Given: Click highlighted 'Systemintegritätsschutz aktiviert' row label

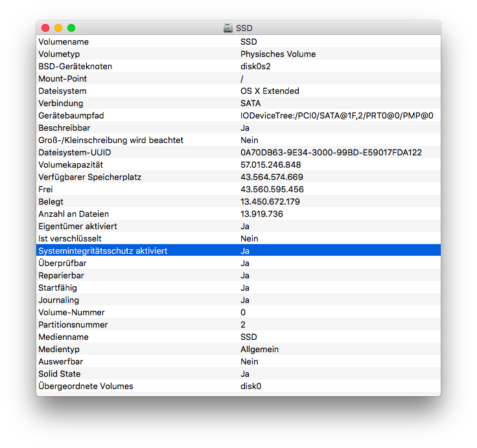Looking at the screenshot, I should [x=103, y=251].
